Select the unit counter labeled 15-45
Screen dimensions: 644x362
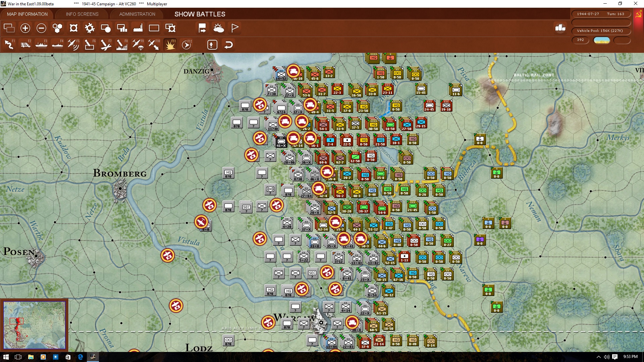(421, 89)
